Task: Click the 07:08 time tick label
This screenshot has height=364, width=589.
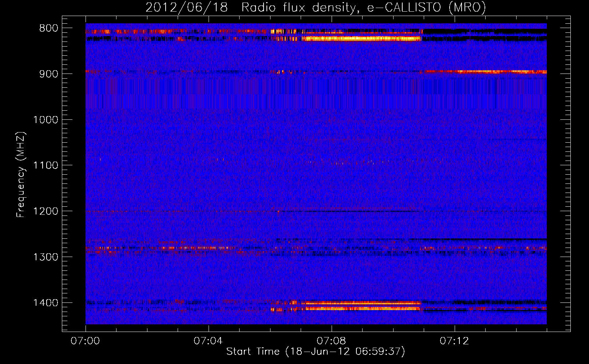Action: (x=331, y=341)
